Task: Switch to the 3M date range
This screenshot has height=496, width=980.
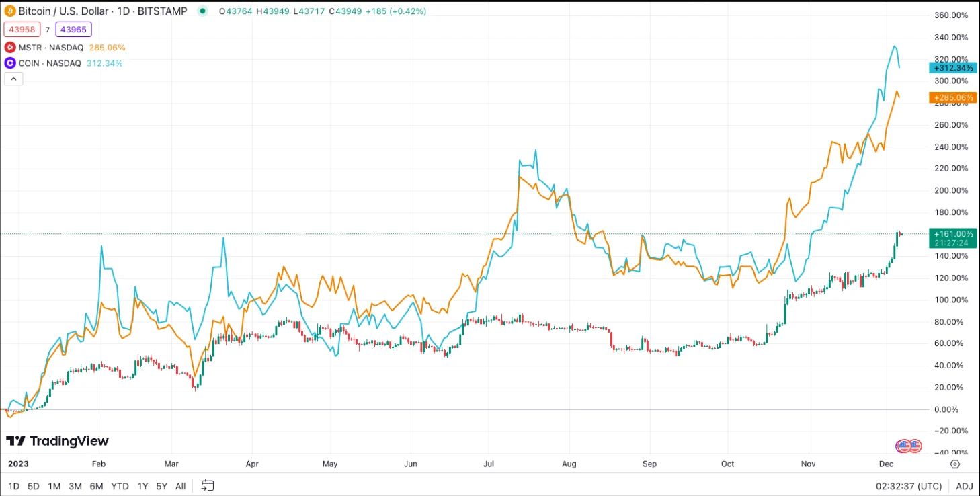Action: [75, 486]
